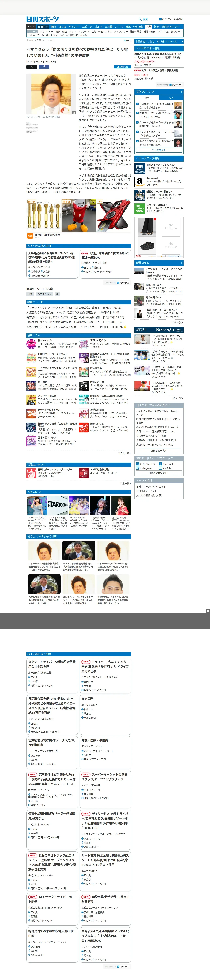
Task: Select the 野球 navigation tab
Action: 53,27
